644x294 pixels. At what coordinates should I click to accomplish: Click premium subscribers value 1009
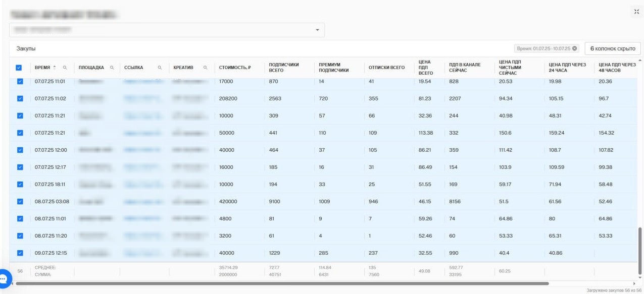324,201
